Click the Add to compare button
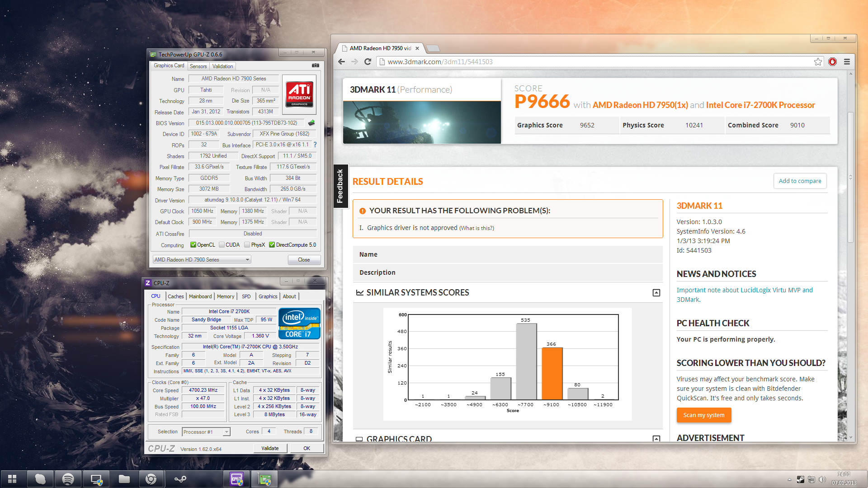This screenshot has width=868, height=488. (800, 181)
